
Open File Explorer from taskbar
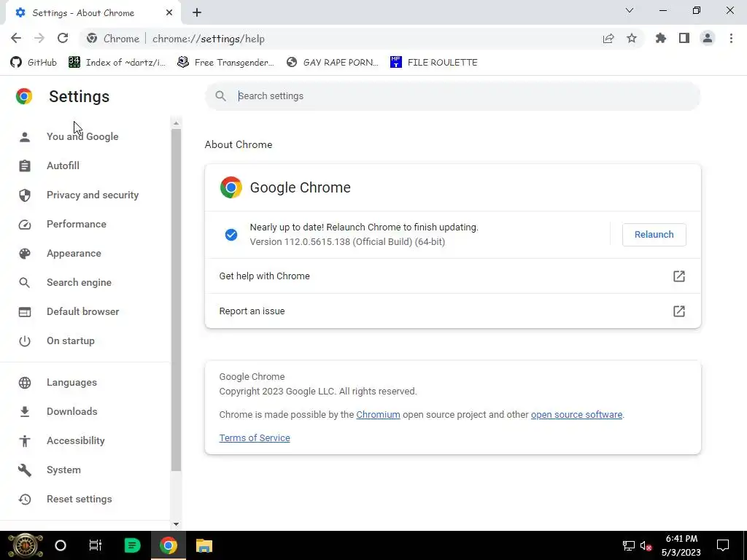click(204, 545)
